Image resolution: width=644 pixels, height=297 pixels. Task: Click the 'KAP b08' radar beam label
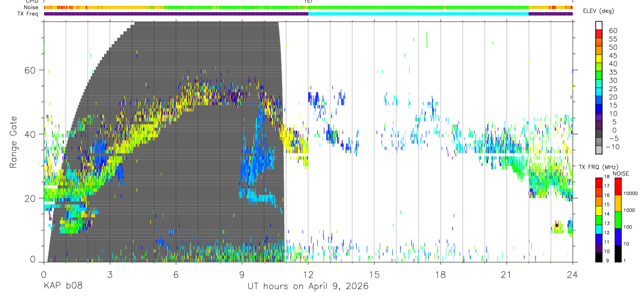pyautogui.click(x=62, y=286)
